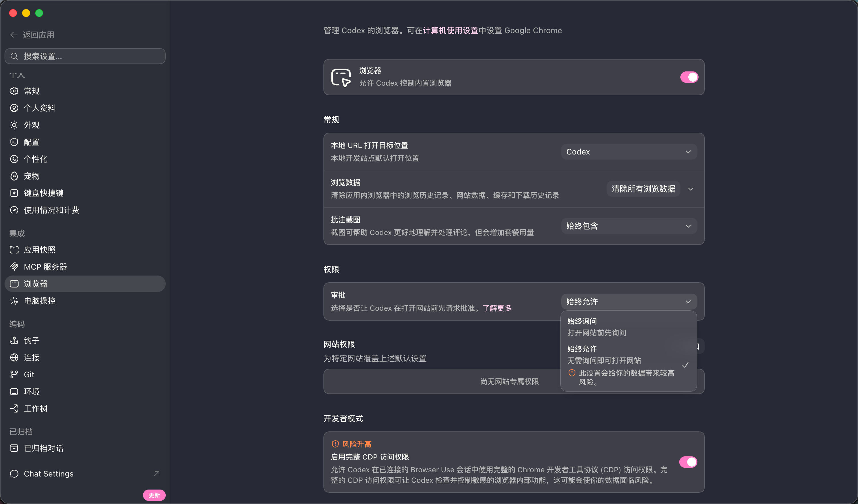Image resolution: width=858 pixels, height=504 pixels.
Task: Click the gear icon next to 常规 in sidebar
Action: tap(14, 91)
